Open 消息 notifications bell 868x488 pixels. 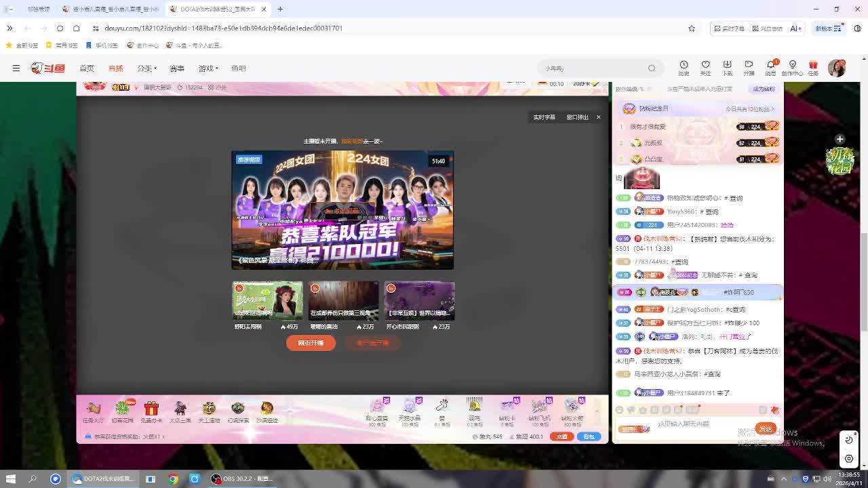[770, 68]
